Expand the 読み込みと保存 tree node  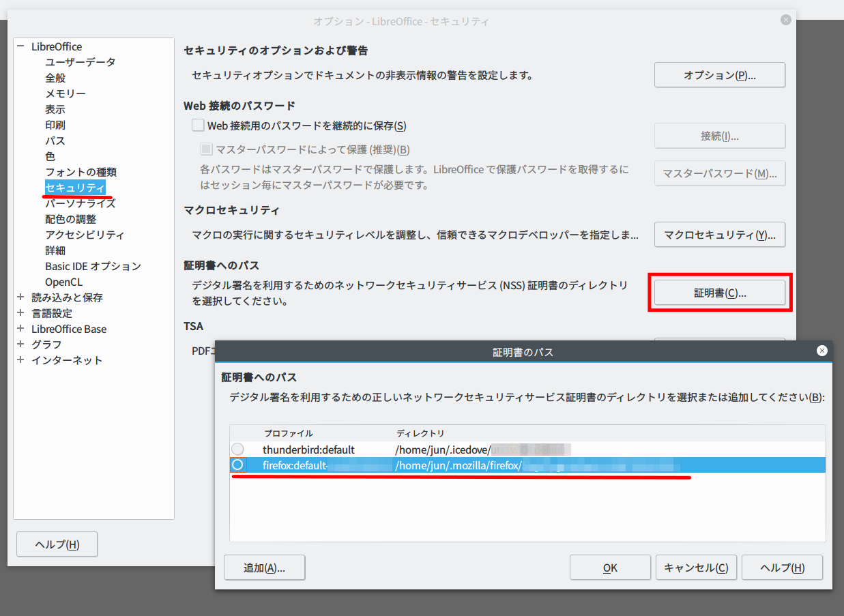point(20,297)
